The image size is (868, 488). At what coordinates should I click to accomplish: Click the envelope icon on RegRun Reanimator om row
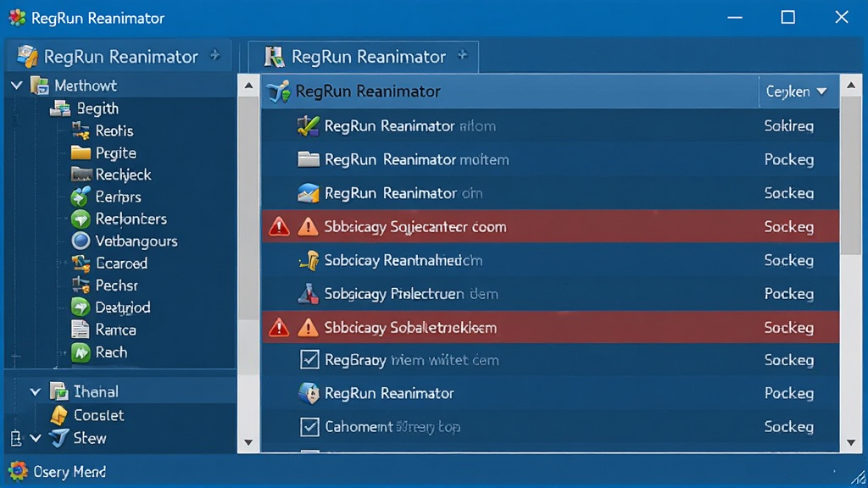(x=309, y=193)
